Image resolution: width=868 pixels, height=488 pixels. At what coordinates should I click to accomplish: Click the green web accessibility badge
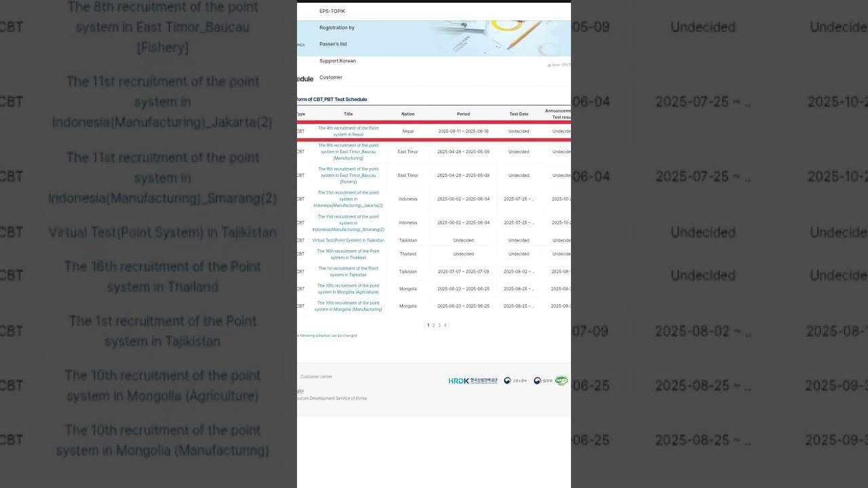tap(561, 381)
